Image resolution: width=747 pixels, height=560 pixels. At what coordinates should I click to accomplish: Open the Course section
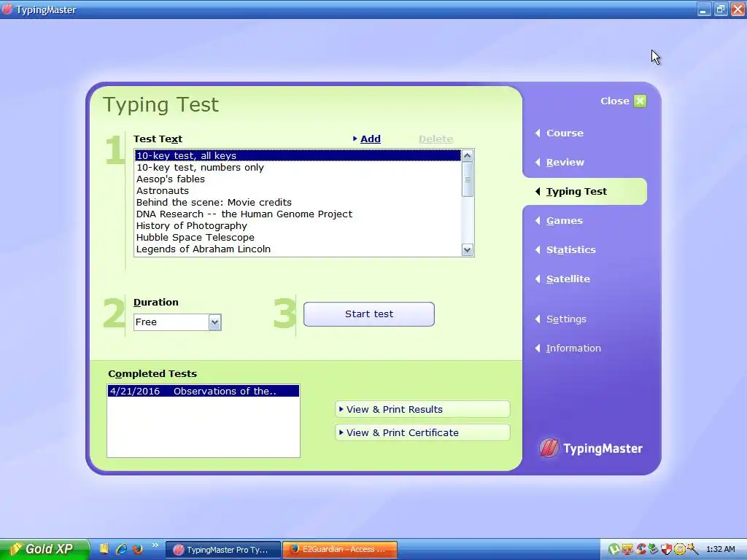click(x=565, y=133)
